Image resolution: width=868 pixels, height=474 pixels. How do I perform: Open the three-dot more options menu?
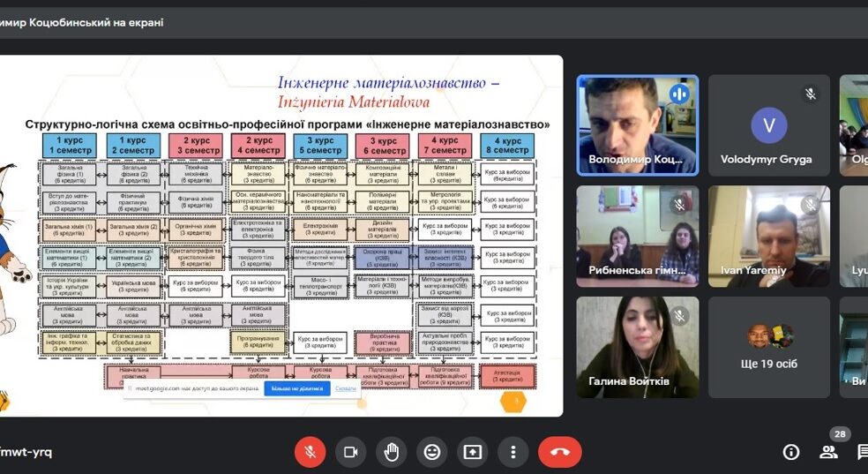click(513, 452)
